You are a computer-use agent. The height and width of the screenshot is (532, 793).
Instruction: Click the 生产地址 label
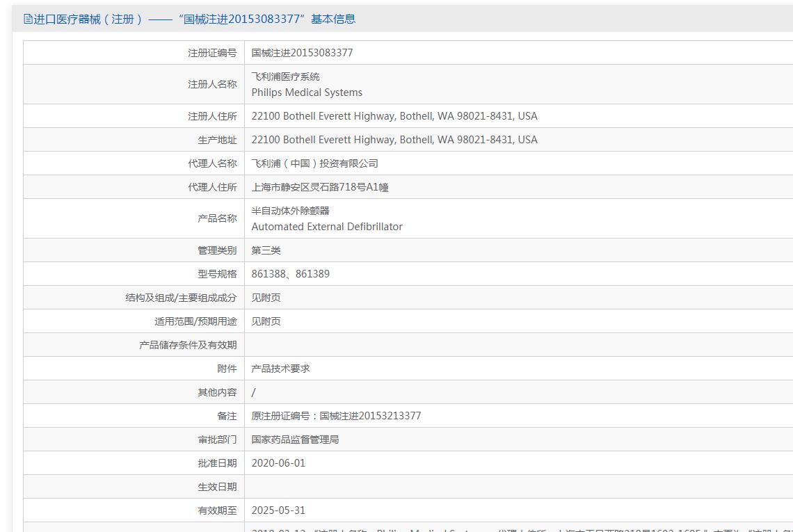[218, 140]
